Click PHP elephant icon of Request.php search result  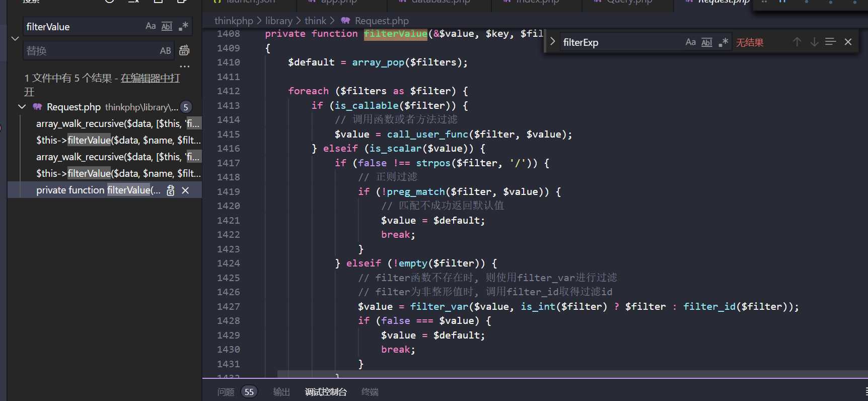click(x=37, y=107)
